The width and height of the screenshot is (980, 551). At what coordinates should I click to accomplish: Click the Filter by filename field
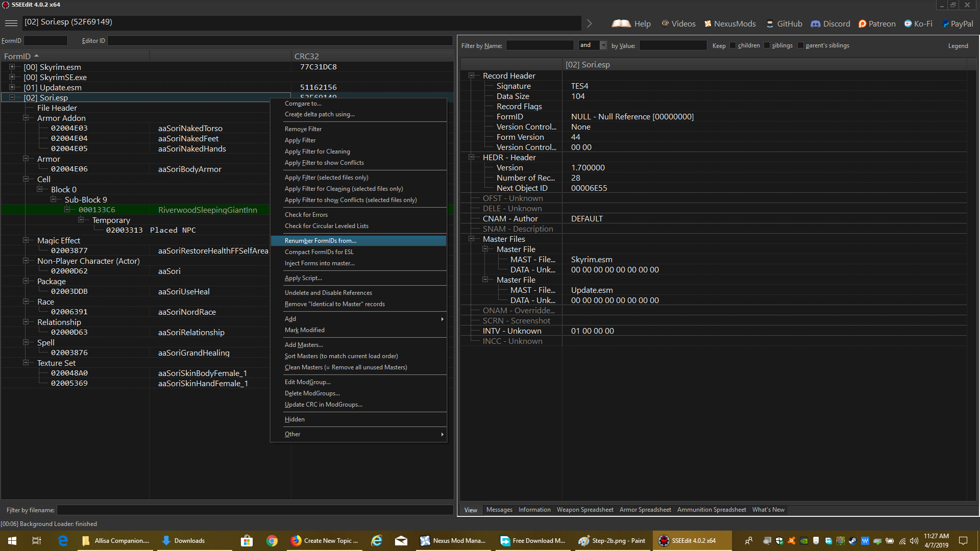click(255, 510)
